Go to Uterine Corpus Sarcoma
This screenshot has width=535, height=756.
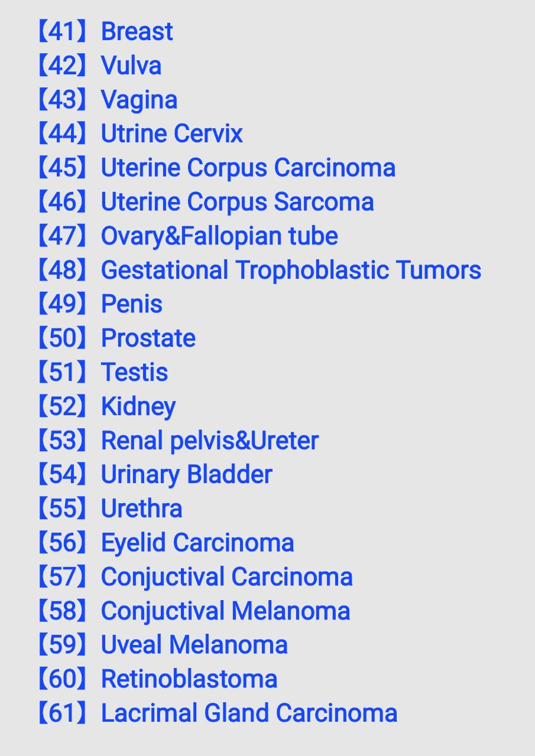[x=238, y=202]
